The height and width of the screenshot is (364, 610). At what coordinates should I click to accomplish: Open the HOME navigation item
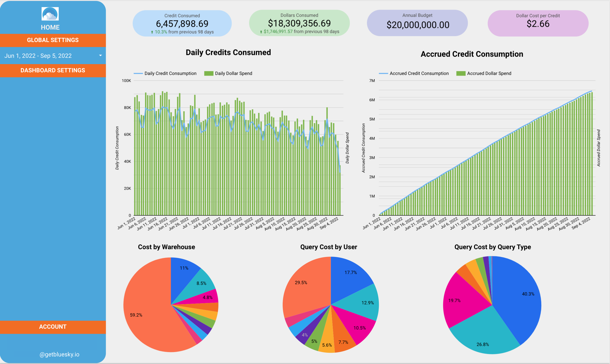pos(50,27)
